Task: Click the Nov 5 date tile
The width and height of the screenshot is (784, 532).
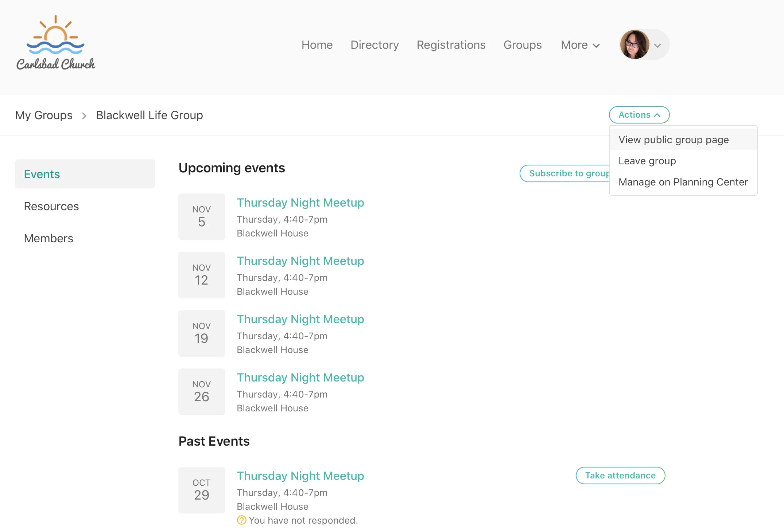Action: pos(201,217)
